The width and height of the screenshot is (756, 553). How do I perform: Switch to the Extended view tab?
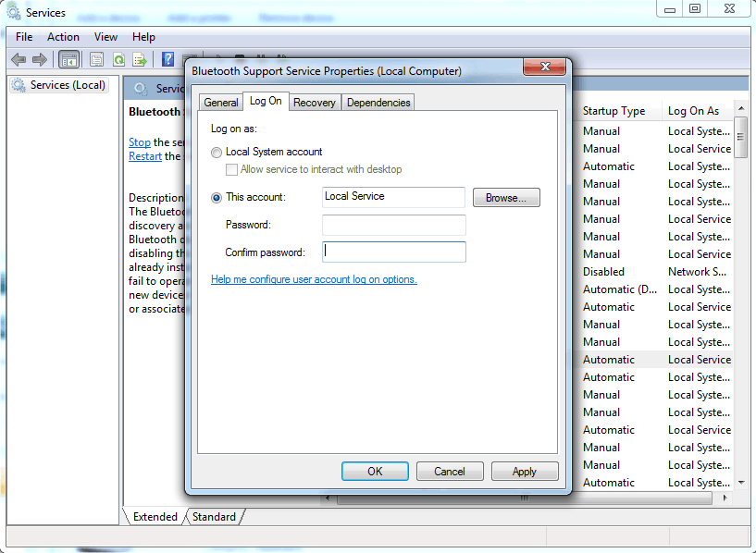(155, 517)
